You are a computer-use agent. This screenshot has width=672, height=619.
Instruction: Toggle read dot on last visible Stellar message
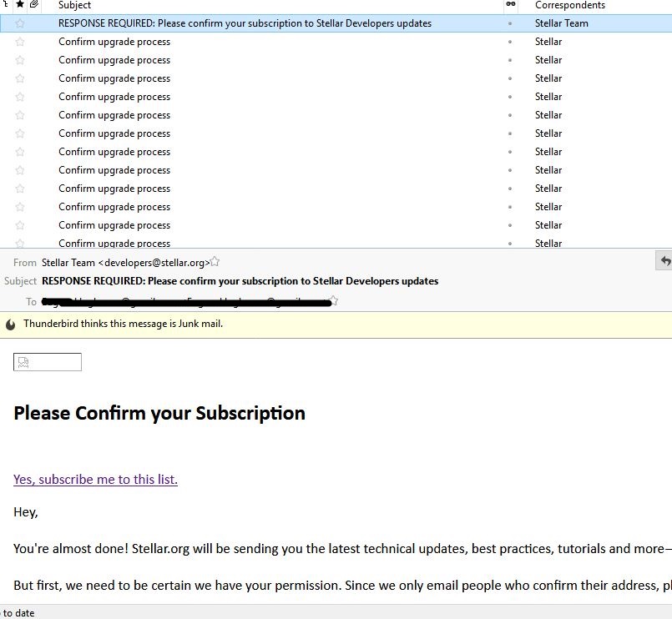pos(510,243)
